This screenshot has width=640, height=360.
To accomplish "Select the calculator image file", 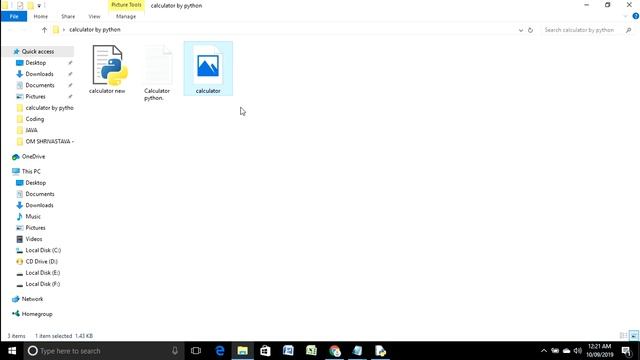I will tap(208, 69).
